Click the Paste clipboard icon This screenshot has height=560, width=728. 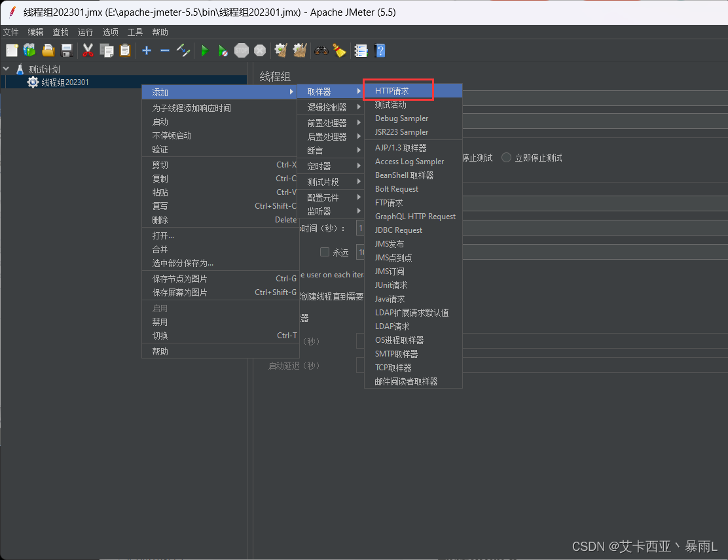coord(125,50)
